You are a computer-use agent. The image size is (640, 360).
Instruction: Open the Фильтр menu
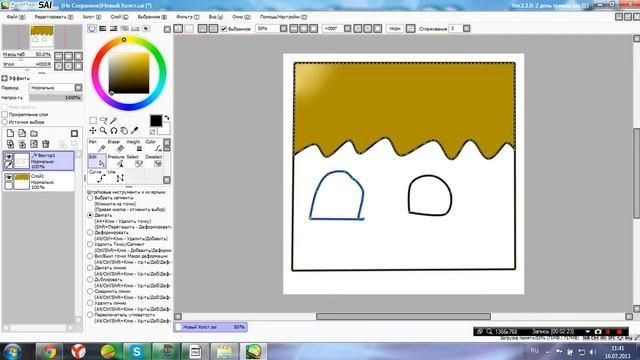[187, 17]
